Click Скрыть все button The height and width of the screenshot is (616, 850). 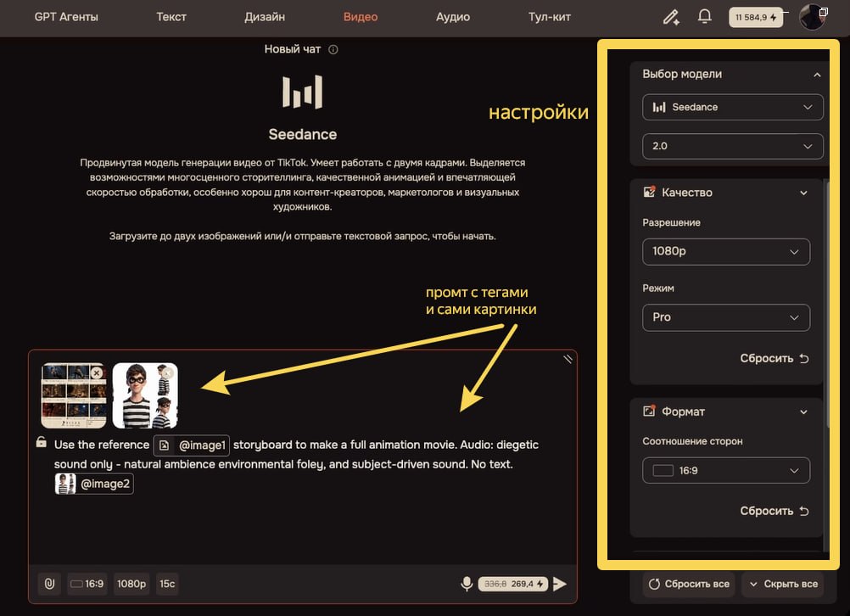783,584
